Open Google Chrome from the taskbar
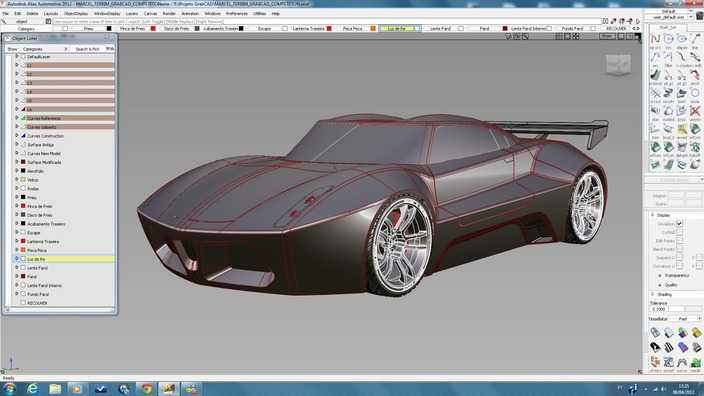Viewport: 704px width, 396px height. (146, 389)
